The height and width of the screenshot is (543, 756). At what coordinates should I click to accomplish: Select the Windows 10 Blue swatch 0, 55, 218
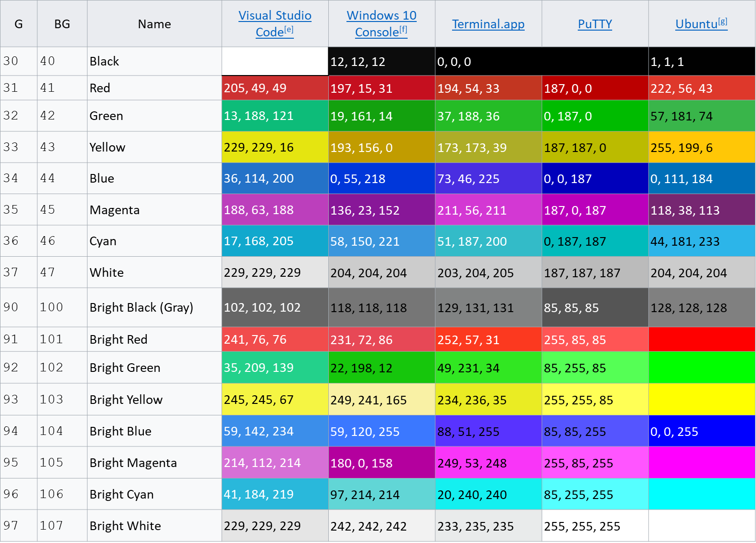382,178
